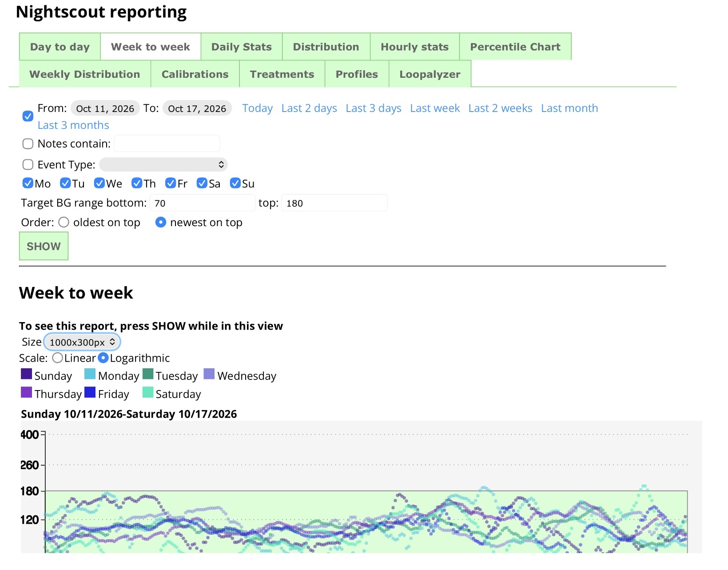728x570 pixels.
Task: Choose the Linear scale option
Action: 57,358
